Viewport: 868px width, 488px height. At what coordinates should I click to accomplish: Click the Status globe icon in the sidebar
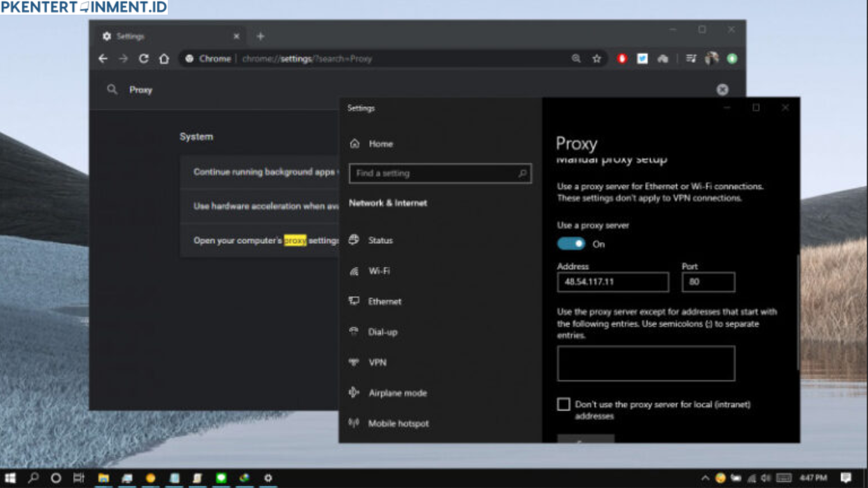pos(354,240)
